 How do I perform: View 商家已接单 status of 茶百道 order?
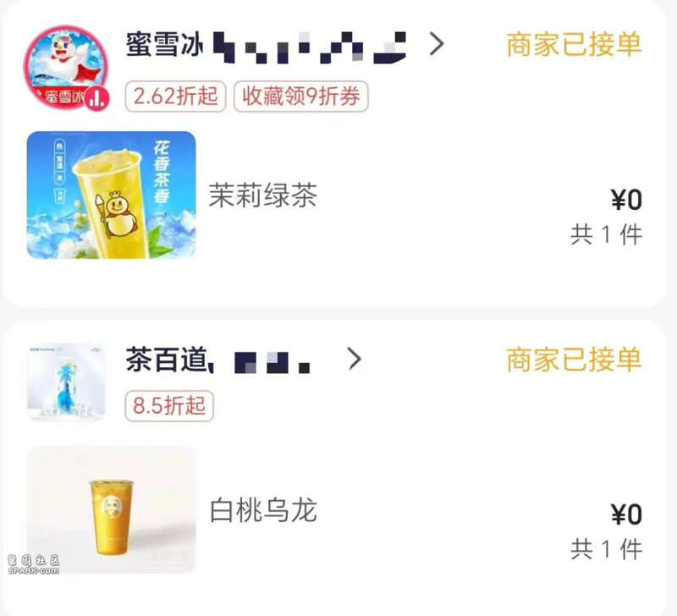coord(574,359)
